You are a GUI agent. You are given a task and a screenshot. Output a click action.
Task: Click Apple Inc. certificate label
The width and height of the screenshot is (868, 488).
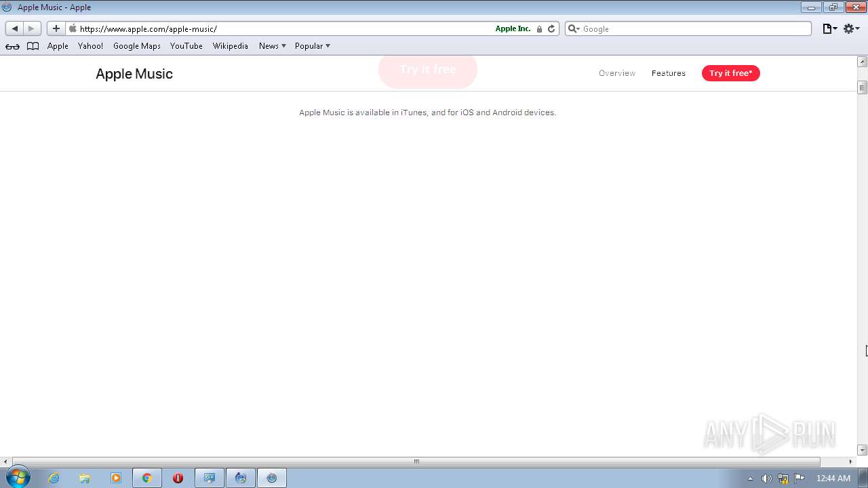(x=513, y=28)
